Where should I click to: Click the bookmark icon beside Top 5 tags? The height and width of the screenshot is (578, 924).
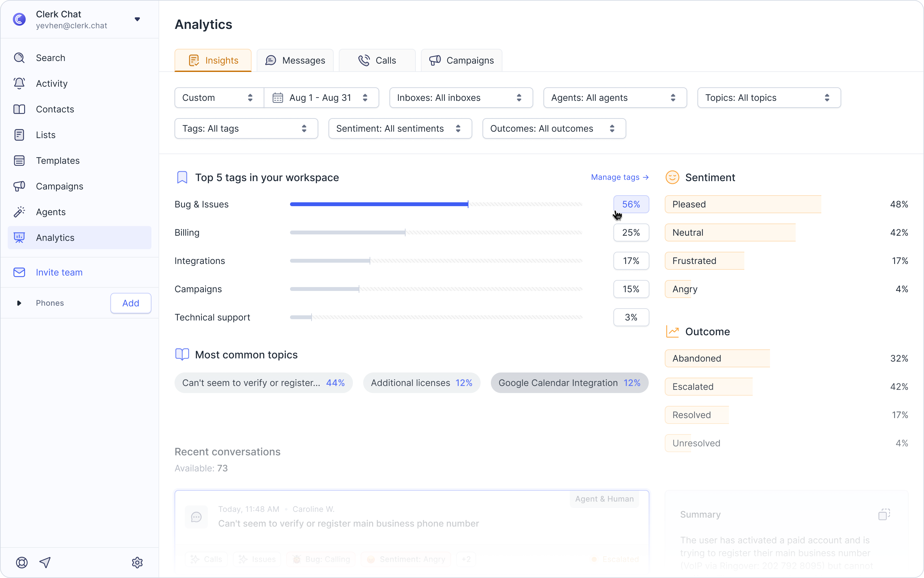[x=182, y=177]
